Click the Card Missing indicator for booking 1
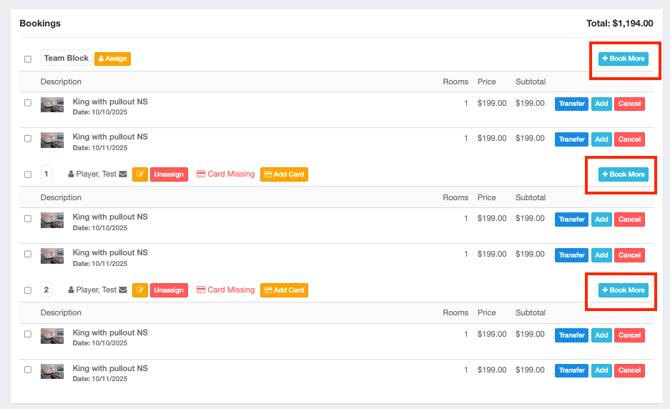 [225, 174]
